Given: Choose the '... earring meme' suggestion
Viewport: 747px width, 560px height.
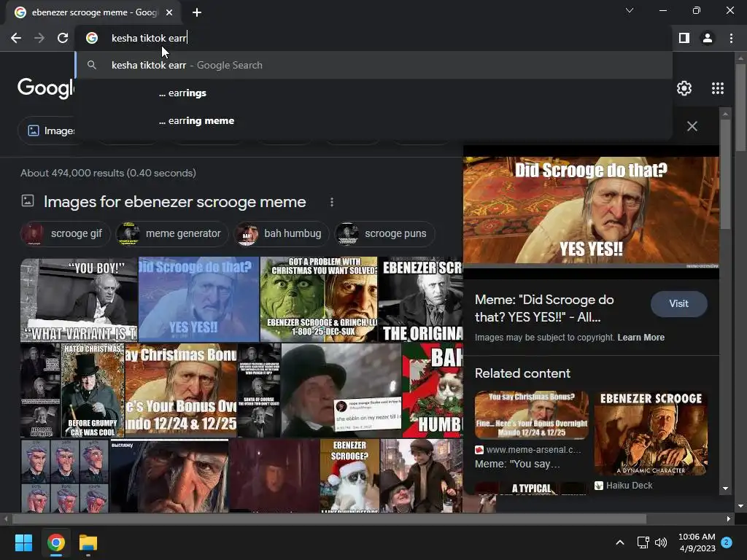Looking at the screenshot, I should click(x=374, y=120).
